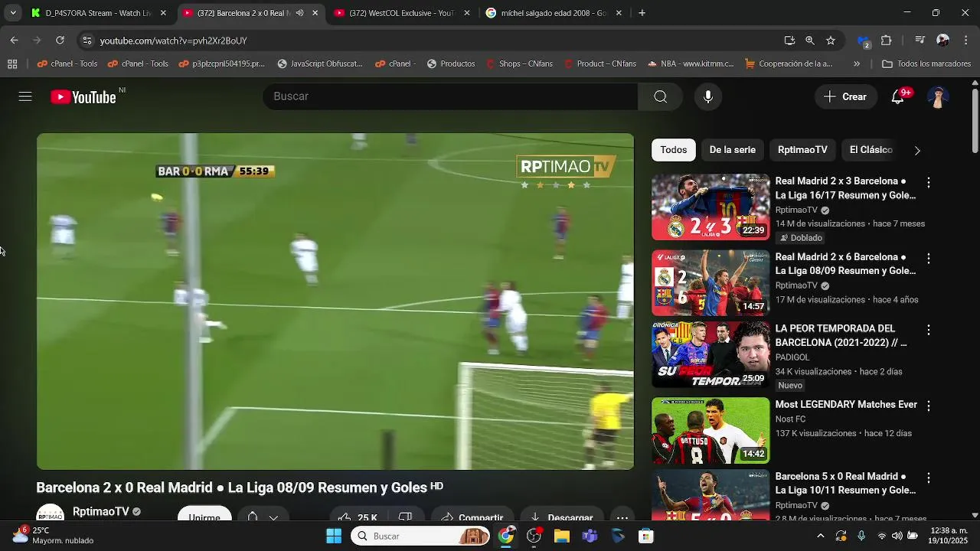
Task: Open a new browser tab
Action: 642,13
